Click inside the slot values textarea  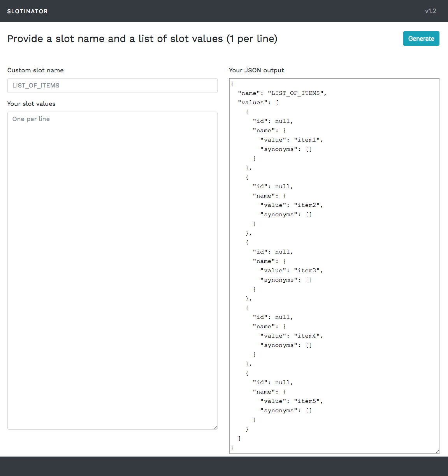(x=112, y=270)
